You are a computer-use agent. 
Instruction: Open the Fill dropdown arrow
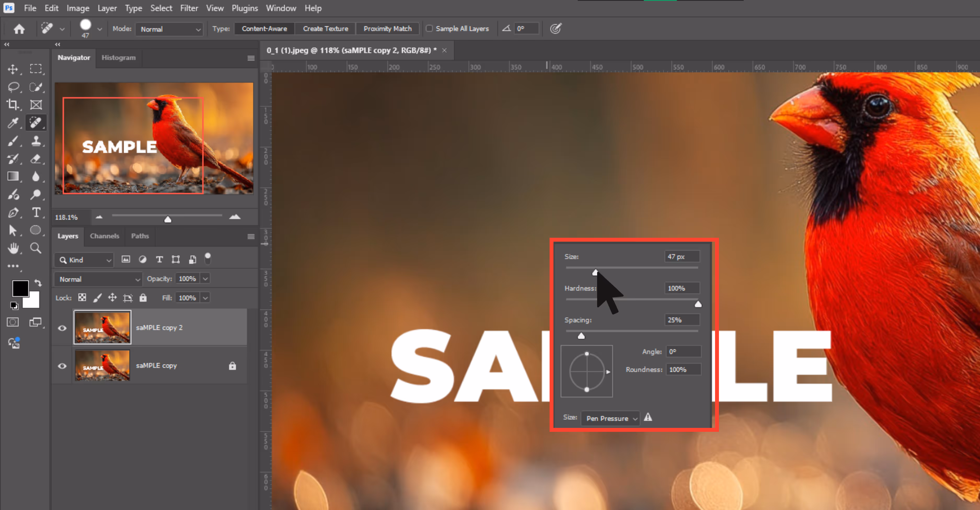point(205,298)
